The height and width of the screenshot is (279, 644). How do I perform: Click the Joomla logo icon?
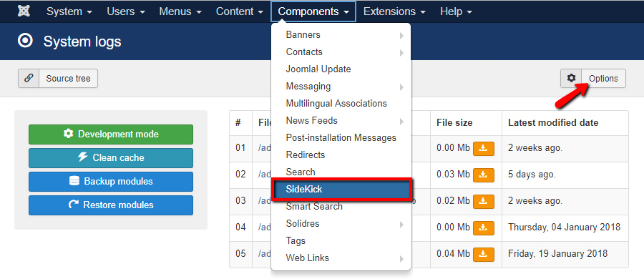pos(24,11)
